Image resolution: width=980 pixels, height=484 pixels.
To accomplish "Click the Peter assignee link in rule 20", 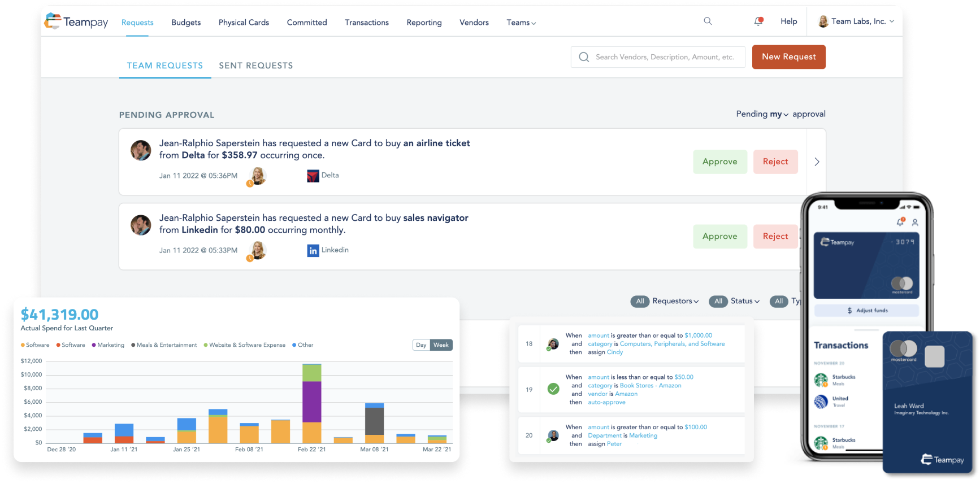I will coord(614,444).
